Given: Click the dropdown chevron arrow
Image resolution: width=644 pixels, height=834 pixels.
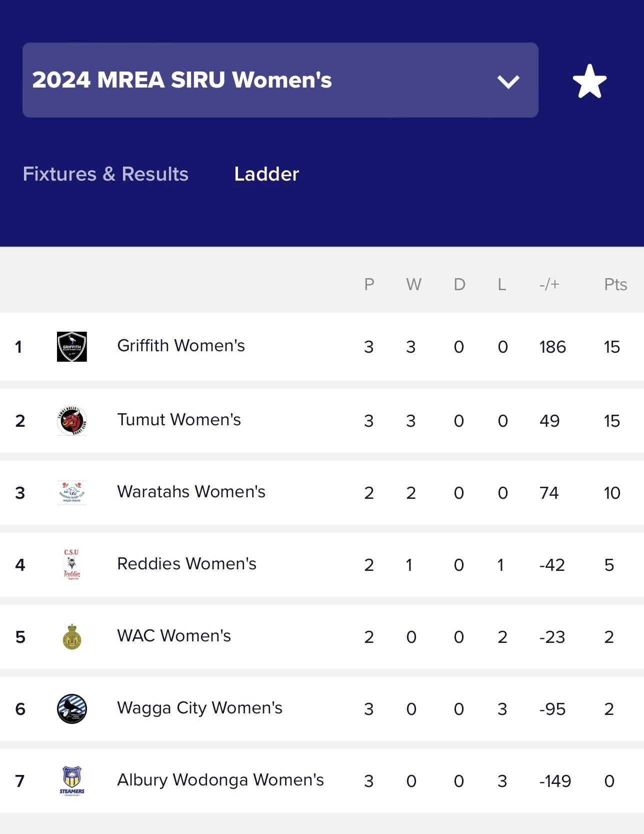Looking at the screenshot, I should click(x=508, y=82).
